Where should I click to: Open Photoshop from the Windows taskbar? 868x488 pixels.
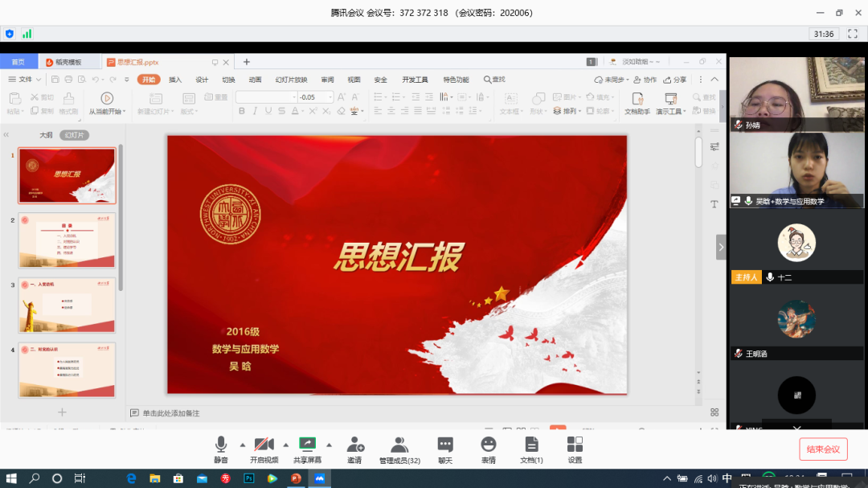click(x=249, y=478)
